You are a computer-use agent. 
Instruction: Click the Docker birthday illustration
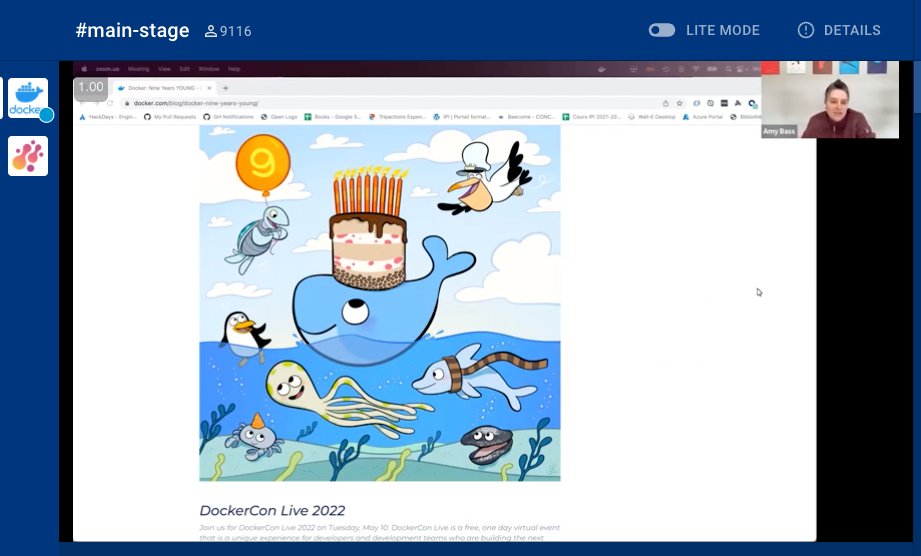[x=380, y=303]
